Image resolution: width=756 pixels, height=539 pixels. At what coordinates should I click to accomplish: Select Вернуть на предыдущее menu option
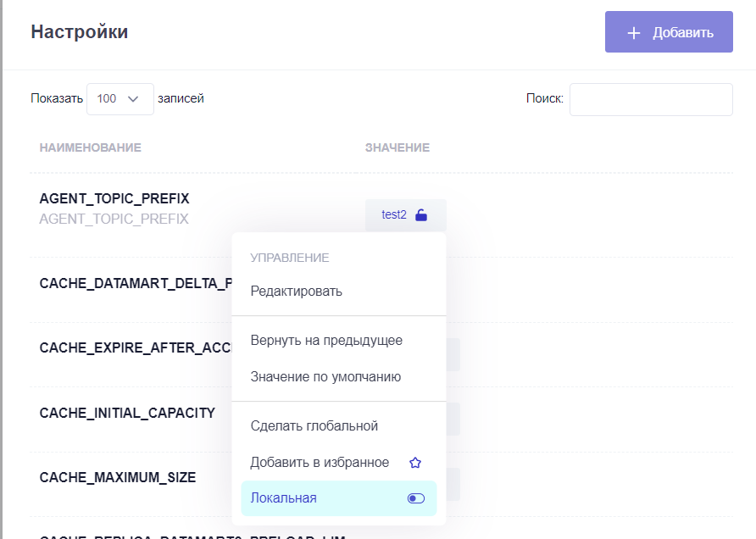pos(326,341)
